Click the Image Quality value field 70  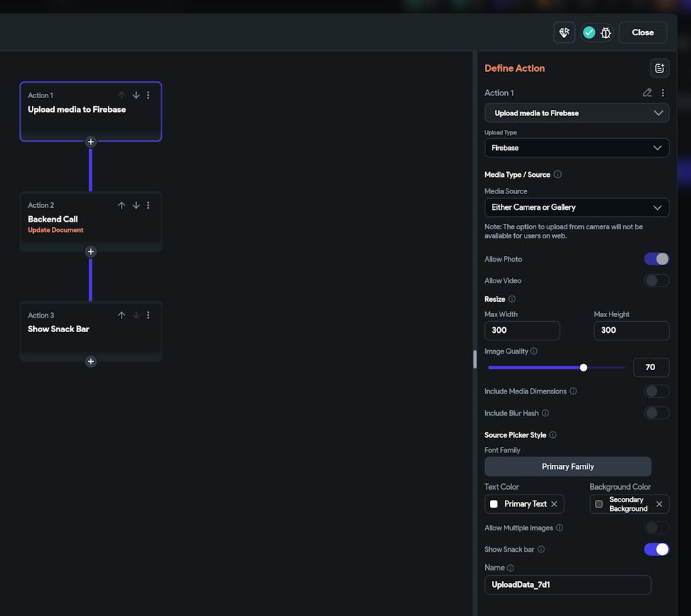[651, 367]
